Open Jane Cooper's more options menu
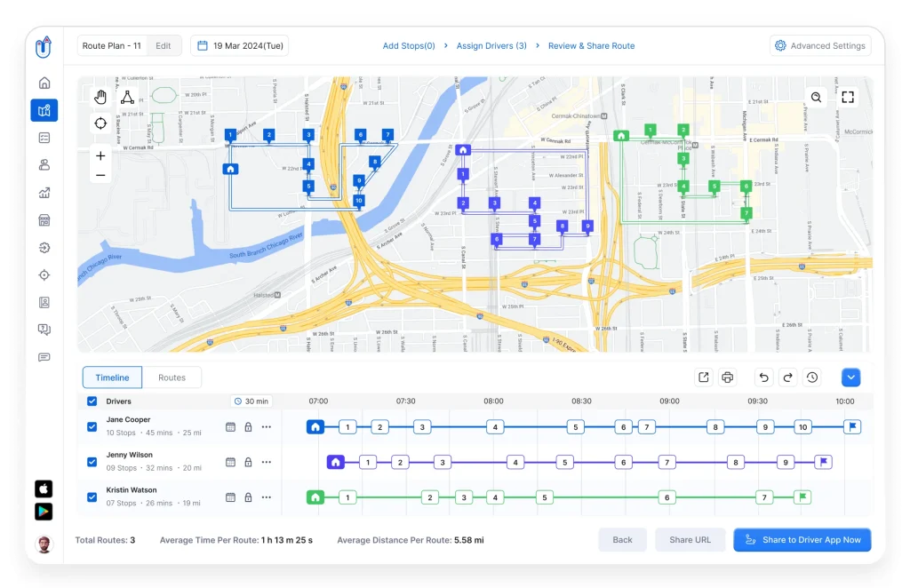The height and width of the screenshot is (588, 910). (x=267, y=427)
